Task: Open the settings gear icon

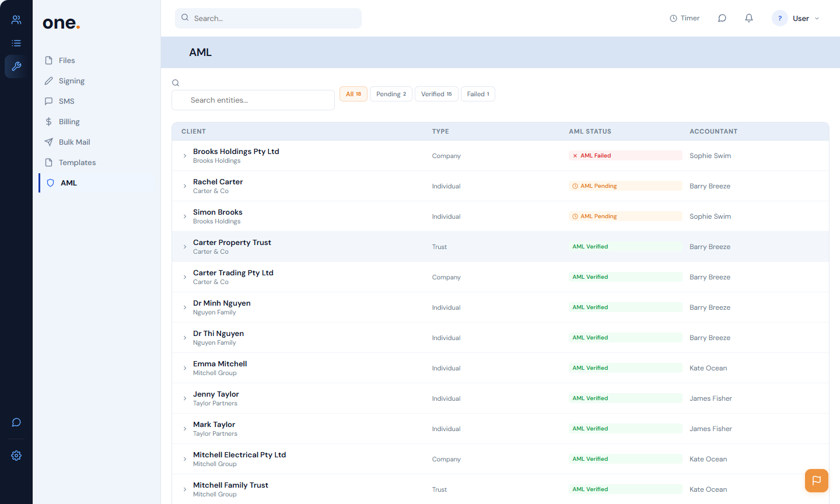Action: pos(16,456)
